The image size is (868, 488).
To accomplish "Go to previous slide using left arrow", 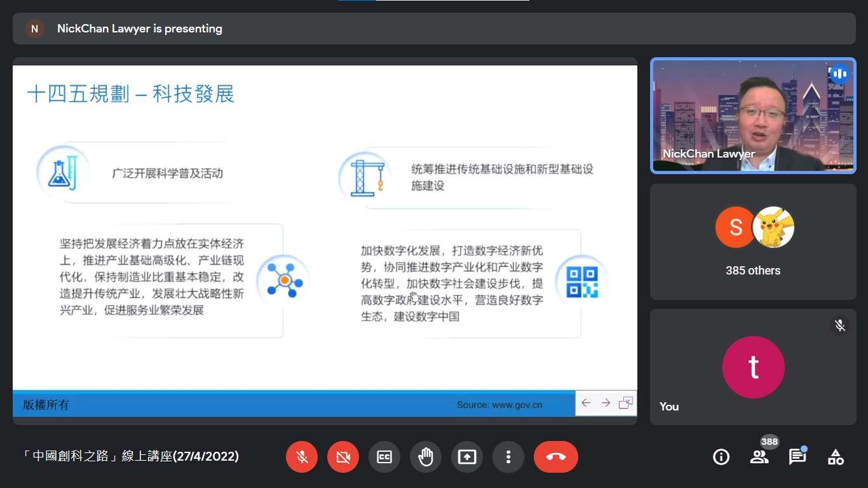I will pos(586,403).
